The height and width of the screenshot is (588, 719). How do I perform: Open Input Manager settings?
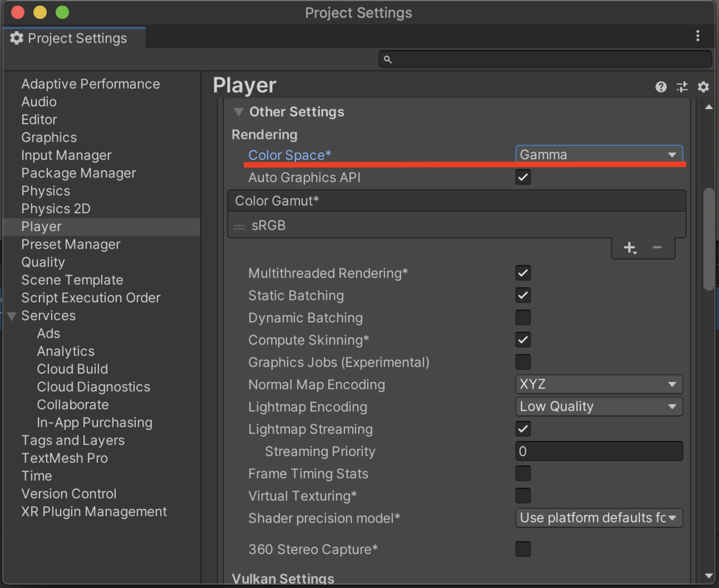[x=67, y=155]
